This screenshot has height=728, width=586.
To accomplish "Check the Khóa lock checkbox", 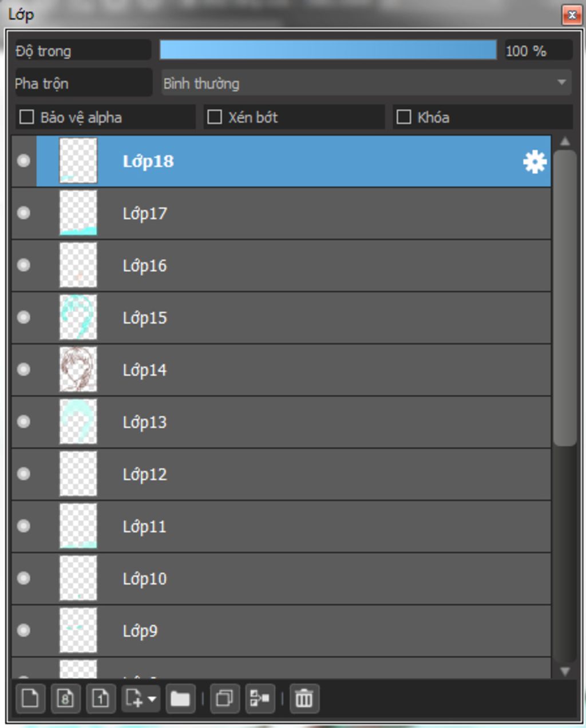I will tap(403, 117).
